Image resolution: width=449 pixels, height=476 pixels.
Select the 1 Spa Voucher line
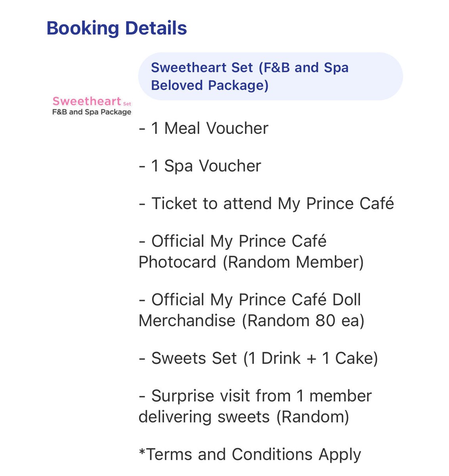tap(200, 166)
